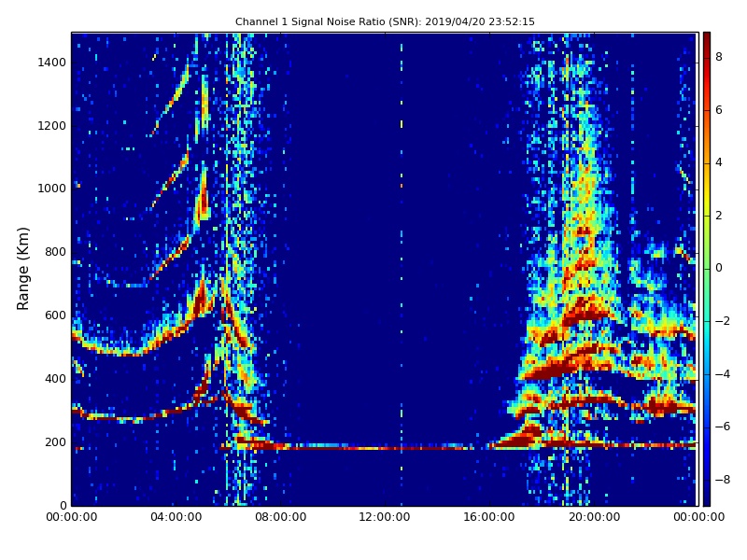
Task: Click the 1400 range tick label
Action: tap(52, 63)
